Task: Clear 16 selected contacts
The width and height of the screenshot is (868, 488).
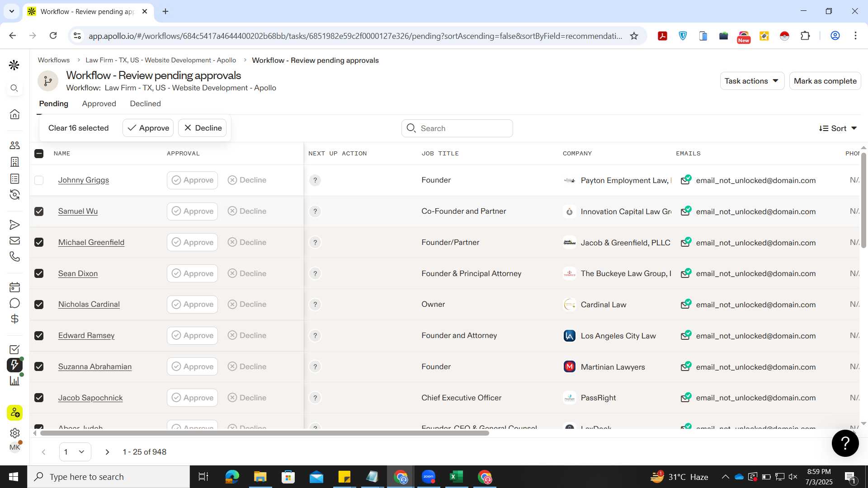Action: (x=78, y=128)
